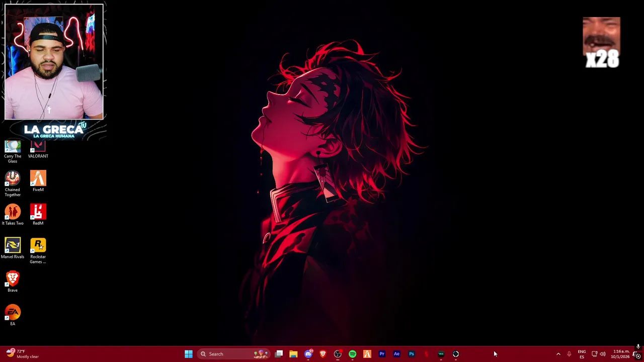Open the weather widget showing 72°F
Screen dimensions: 644x362
[x=23, y=354]
